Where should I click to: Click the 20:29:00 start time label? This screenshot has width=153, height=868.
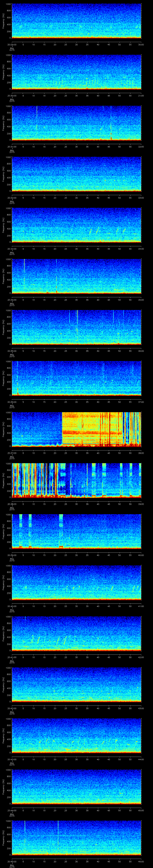click(x=12, y=44)
